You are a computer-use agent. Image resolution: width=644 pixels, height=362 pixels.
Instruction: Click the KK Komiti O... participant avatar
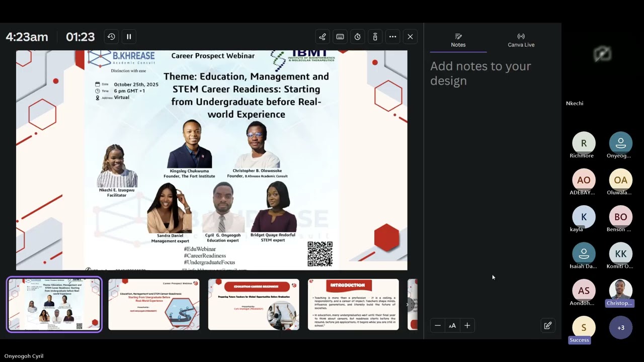coord(621,254)
